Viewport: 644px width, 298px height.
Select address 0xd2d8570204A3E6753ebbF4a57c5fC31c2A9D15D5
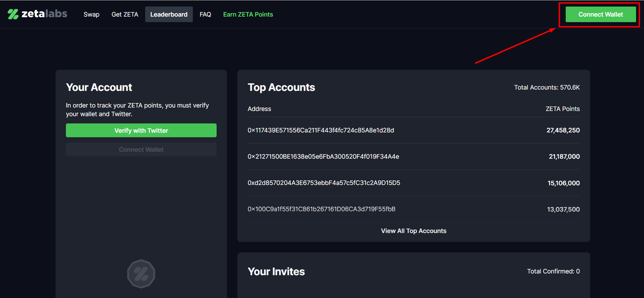[x=324, y=183]
